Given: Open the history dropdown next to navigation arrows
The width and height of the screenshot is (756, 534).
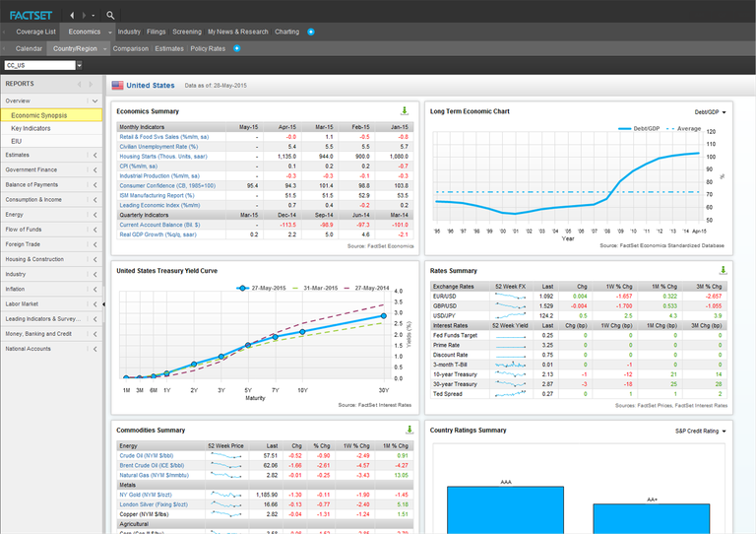Looking at the screenshot, I should click(x=94, y=16).
